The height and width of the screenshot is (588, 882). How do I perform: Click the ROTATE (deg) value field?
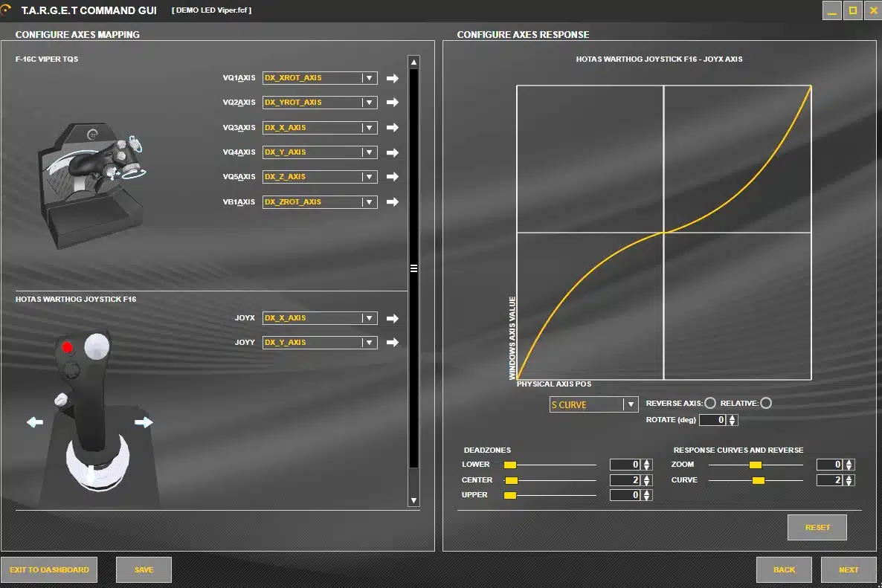[x=713, y=420]
